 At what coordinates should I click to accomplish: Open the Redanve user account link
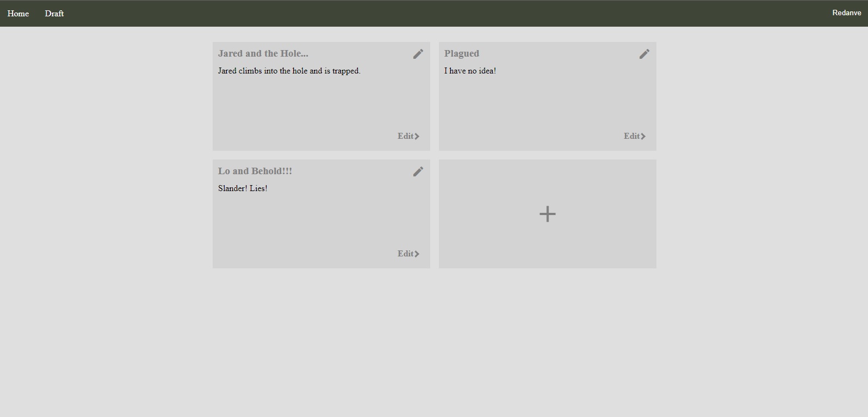pyautogui.click(x=846, y=13)
